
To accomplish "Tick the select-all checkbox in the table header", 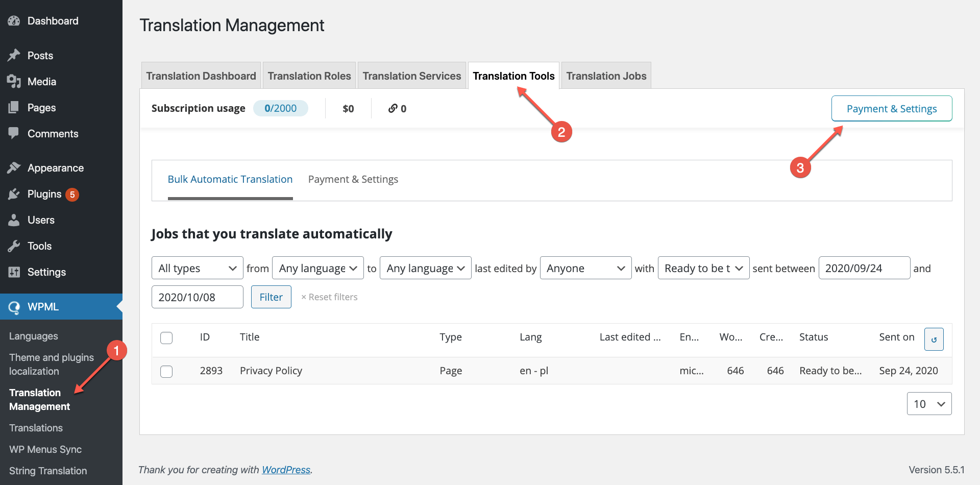I will pos(166,338).
